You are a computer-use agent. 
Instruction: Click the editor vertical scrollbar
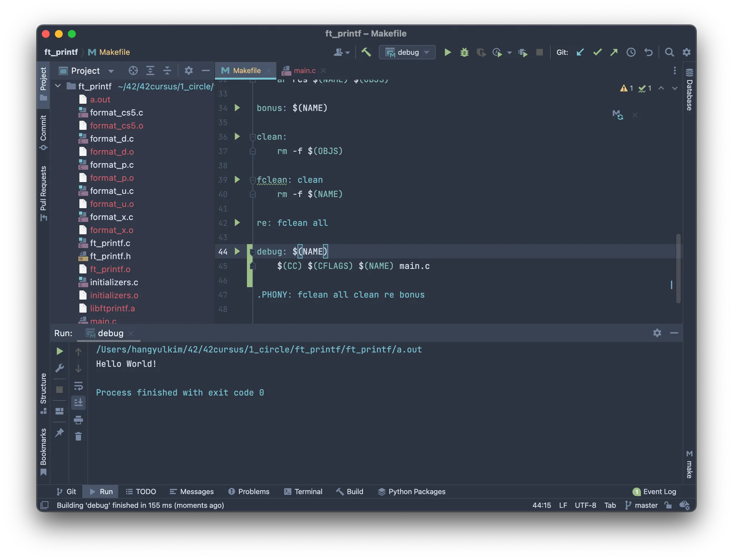click(x=678, y=268)
